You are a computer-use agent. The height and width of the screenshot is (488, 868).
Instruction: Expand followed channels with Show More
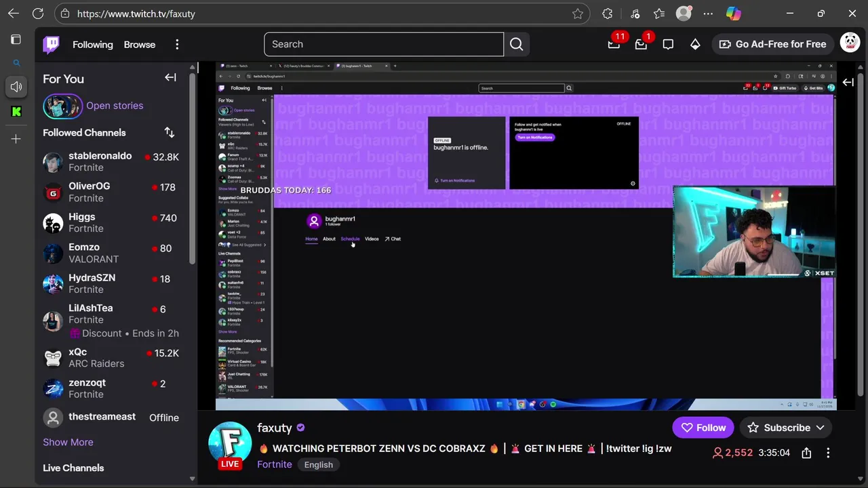click(x=68, y=442)
